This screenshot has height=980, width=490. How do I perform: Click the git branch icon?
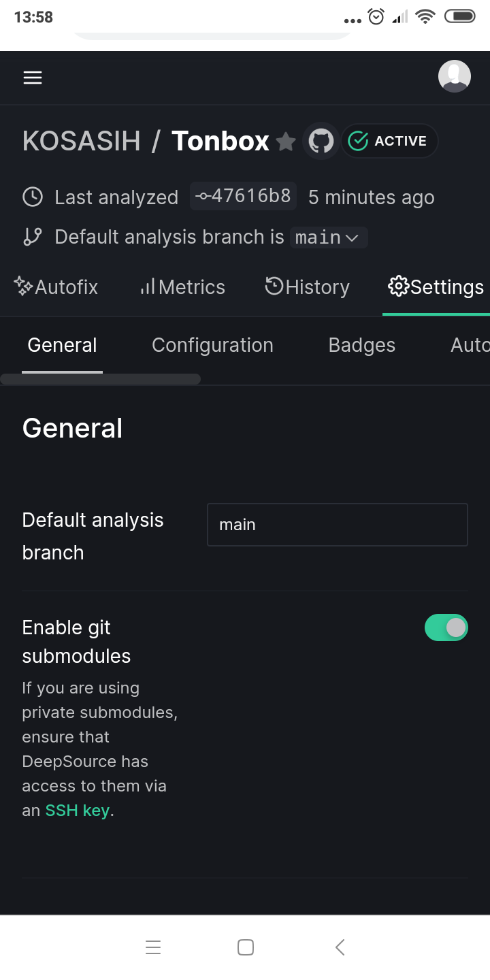click(33, 237)
